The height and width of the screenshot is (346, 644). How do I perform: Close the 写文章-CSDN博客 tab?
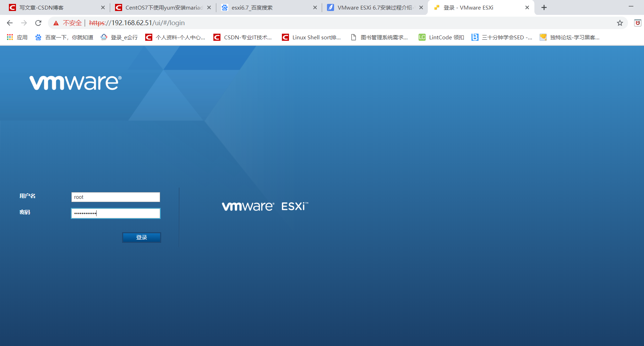tap(103, 7)
